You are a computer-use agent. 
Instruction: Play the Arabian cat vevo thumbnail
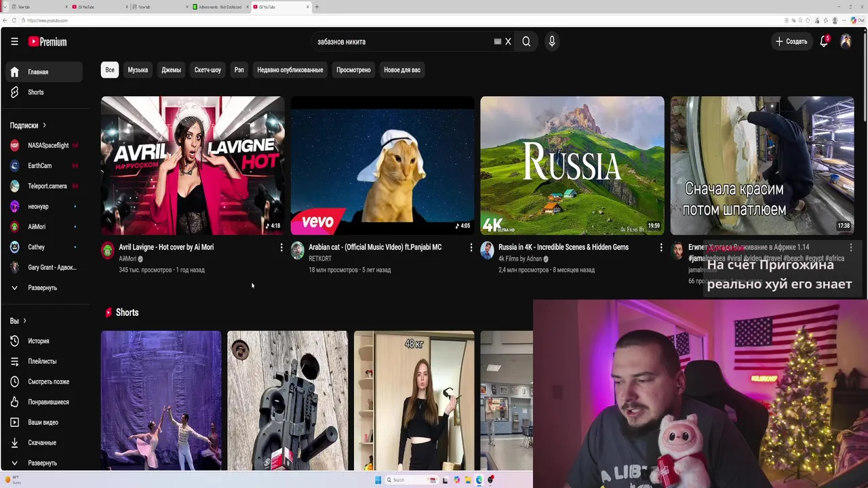(382, 165)
